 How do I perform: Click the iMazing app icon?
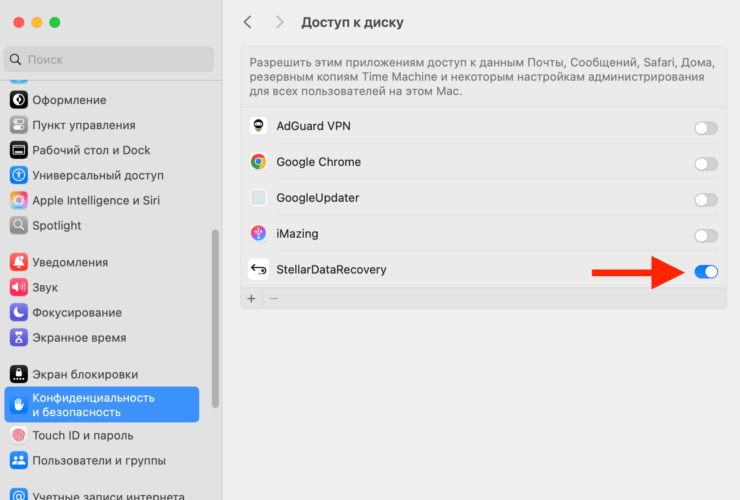(x=259, y=234)
